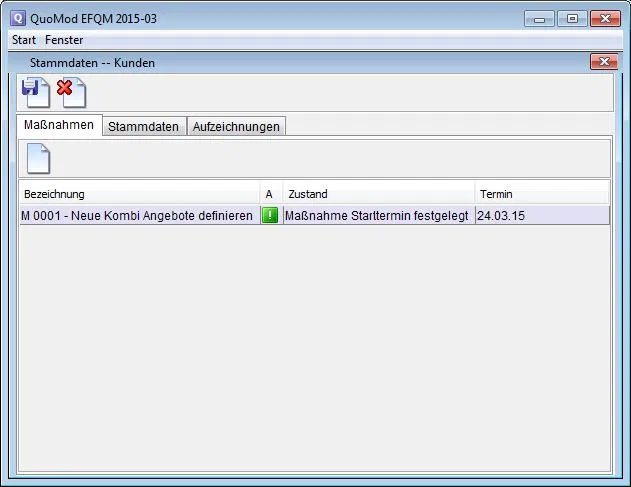Click the green exclamation status icon
Screen dimensions: 631x487
(x=270, y=215)
